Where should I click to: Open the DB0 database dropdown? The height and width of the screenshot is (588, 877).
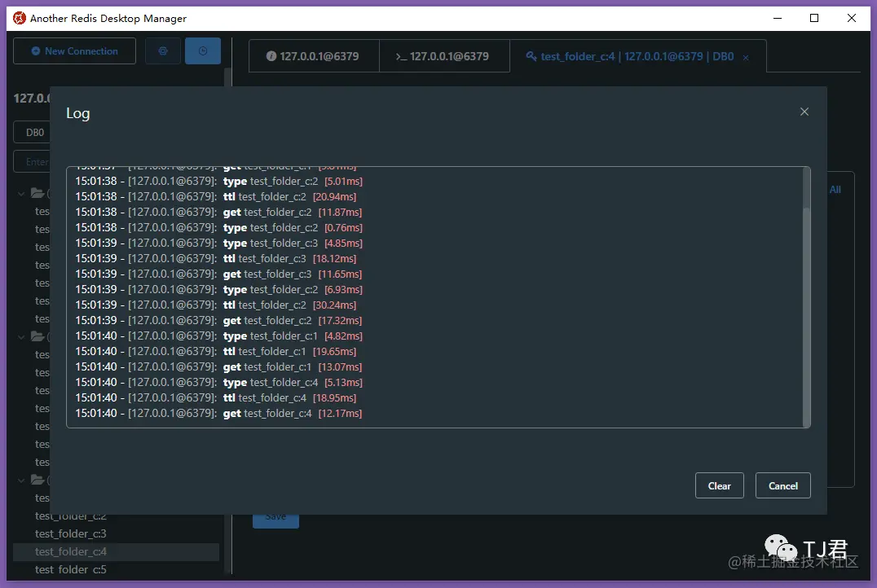coord(32,133)
